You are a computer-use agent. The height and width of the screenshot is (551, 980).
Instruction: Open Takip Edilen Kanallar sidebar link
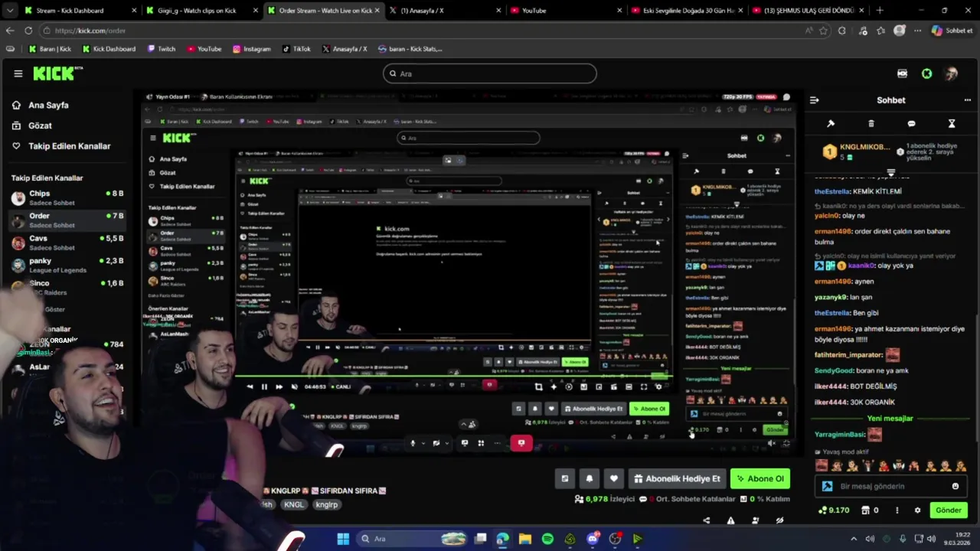tap(69, 146)
